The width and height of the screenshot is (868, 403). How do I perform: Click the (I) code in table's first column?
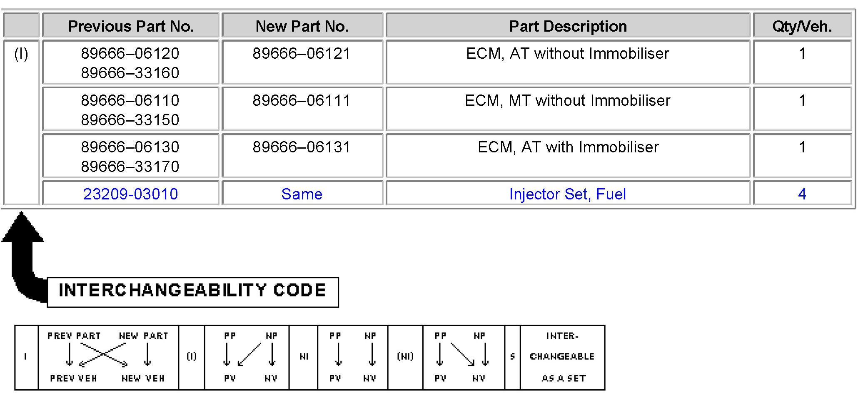[21, 54]
